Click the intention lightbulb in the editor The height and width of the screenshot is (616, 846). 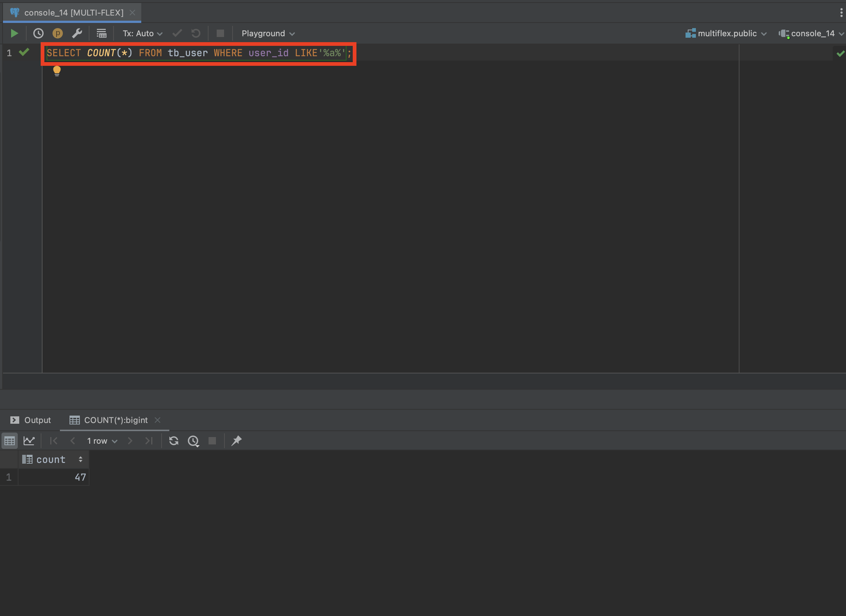[x=57, y=71]
